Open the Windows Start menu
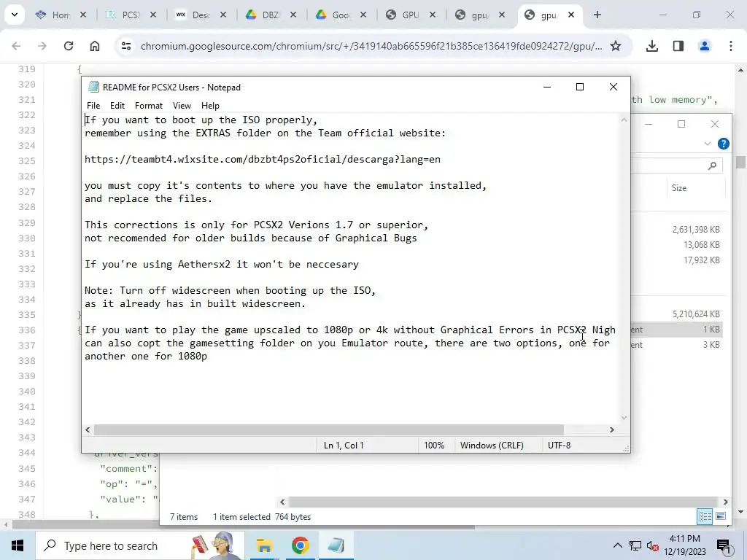The width and height of the screenshot is (747, 560). pos(18,545)
